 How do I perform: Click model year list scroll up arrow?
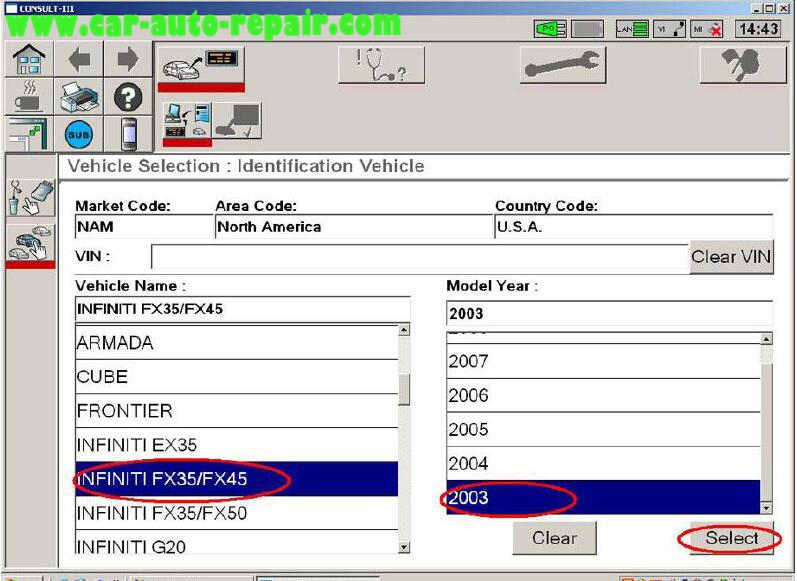coord(767,339)
